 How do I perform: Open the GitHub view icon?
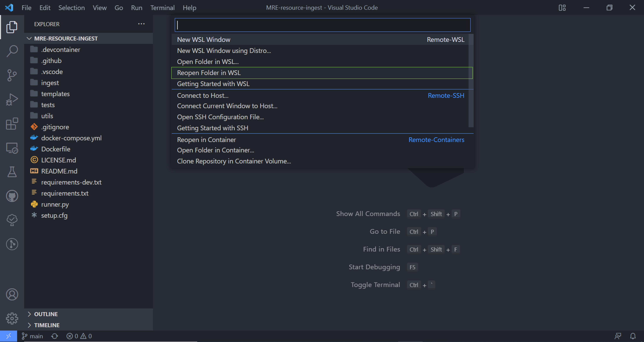click(x=12, y=196)
